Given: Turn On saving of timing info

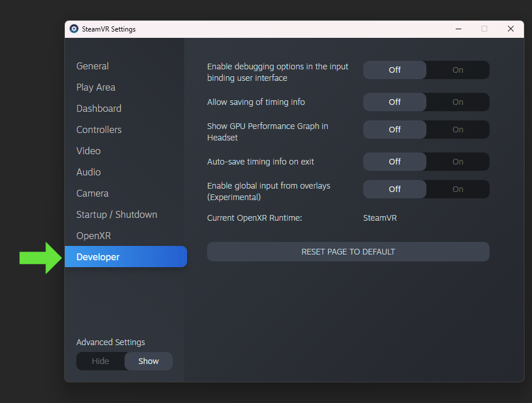Looking at the screenshot, I should click(x=457, y=102).
